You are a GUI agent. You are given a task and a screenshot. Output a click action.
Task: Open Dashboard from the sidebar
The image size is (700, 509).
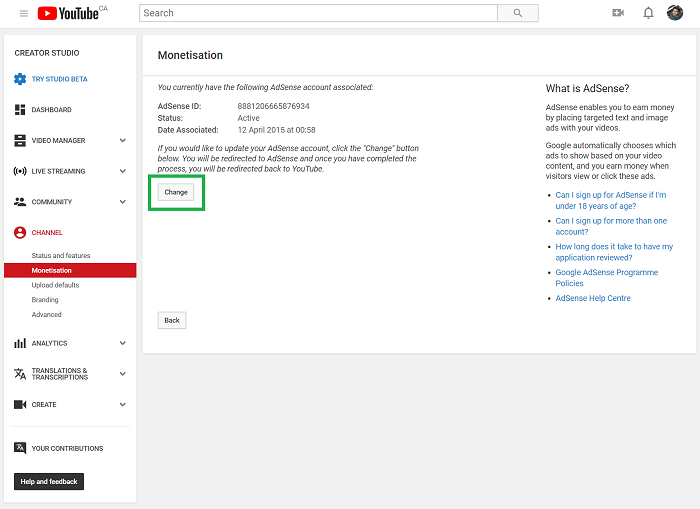pos(51,110)
